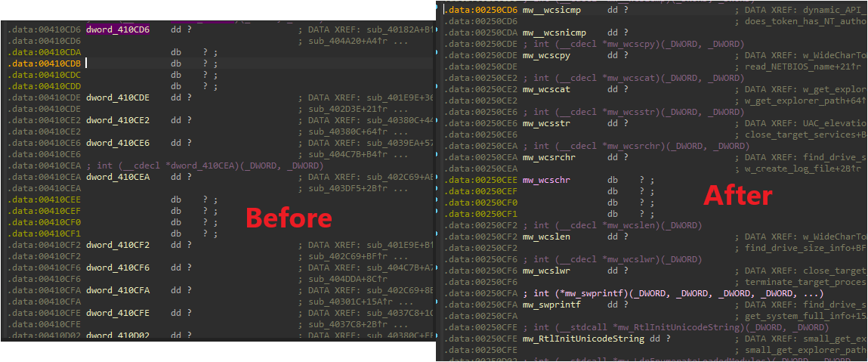
Task: Click the dword_410CEA name on its dd line
Action: (x=118, y=177)
